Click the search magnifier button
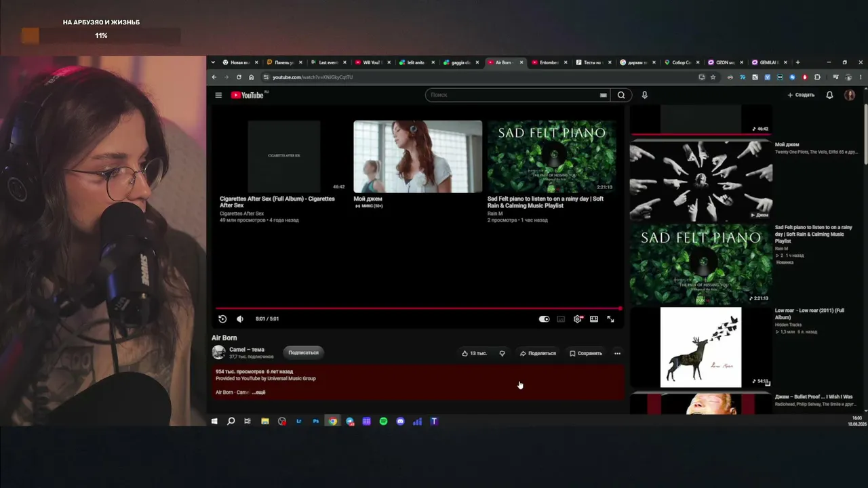This screenshot has height=488, width=868. [x=621, y=95]
